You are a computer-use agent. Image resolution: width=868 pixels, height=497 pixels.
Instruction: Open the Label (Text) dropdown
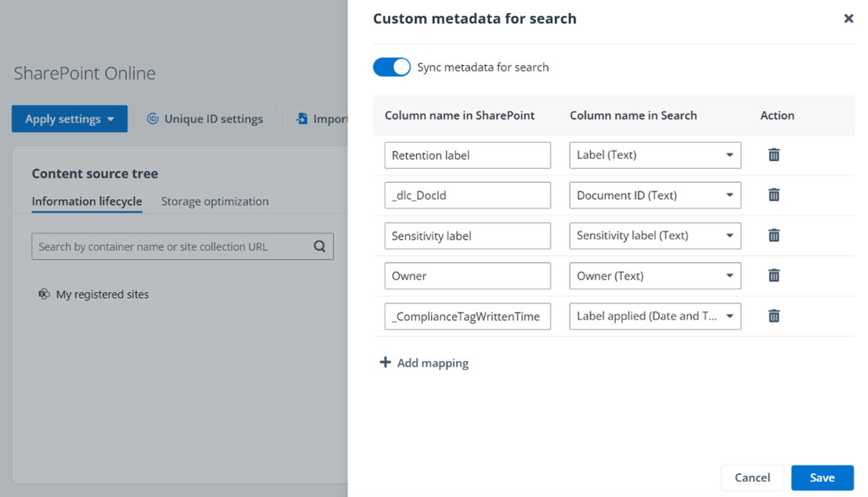tap(654, 155)
